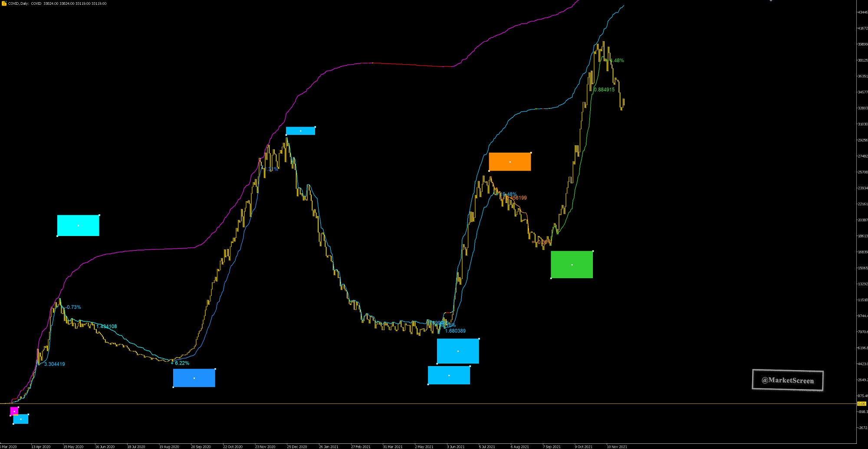Click the chart icon next to COVID, Daily
The width and height of the screenshot is (868, 449).
(x=4, y=3)
